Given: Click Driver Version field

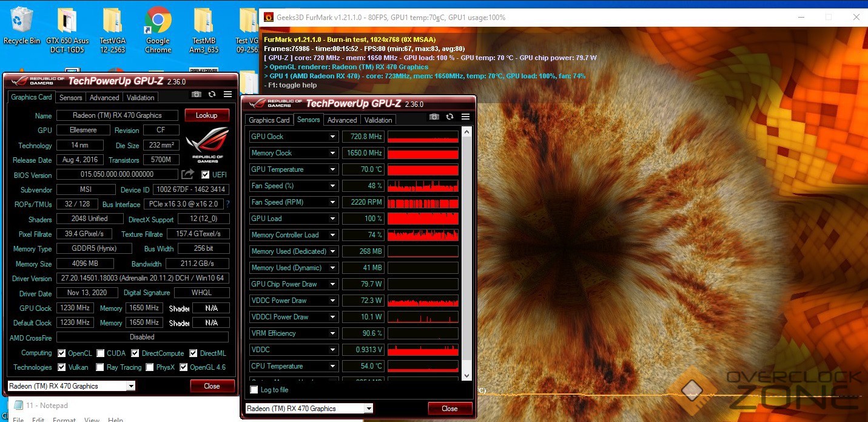Looking at the screenshot, I should pos(143,278).
